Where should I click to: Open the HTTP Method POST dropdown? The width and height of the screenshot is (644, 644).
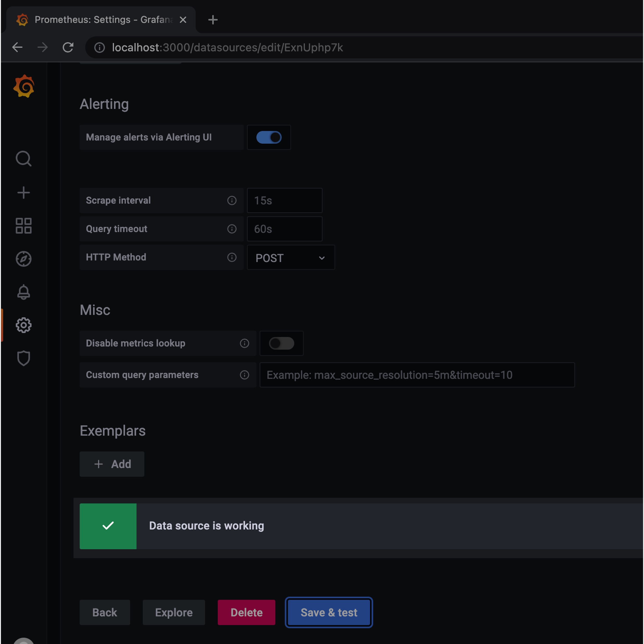pos(291,258)
